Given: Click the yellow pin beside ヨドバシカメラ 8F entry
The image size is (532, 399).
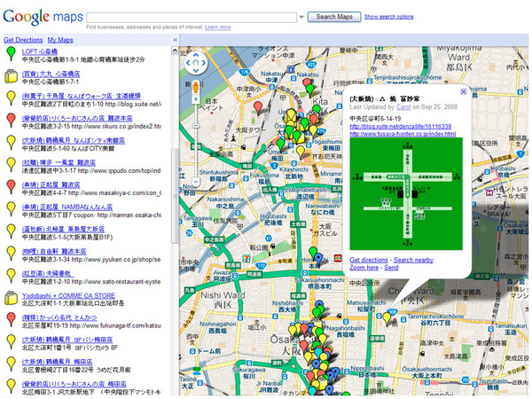Looking at the screenshot, I should pos(12,342).
